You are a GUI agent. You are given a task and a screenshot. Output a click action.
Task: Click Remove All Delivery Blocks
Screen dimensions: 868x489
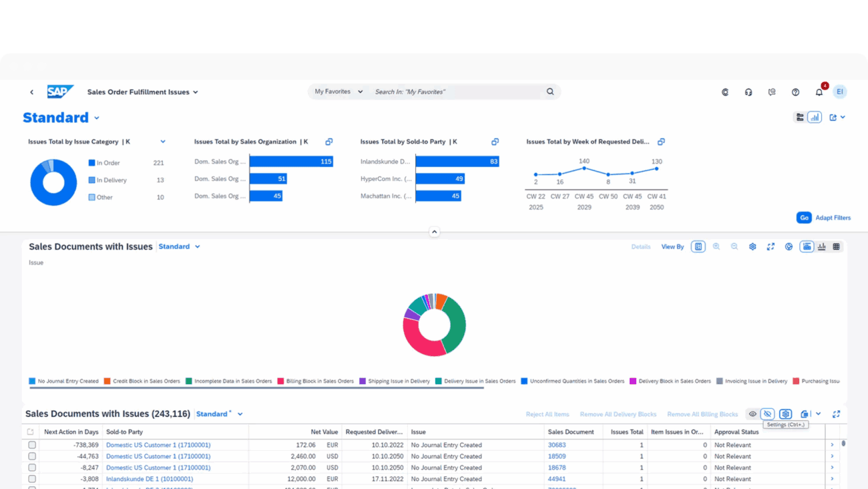coord(618,414)
